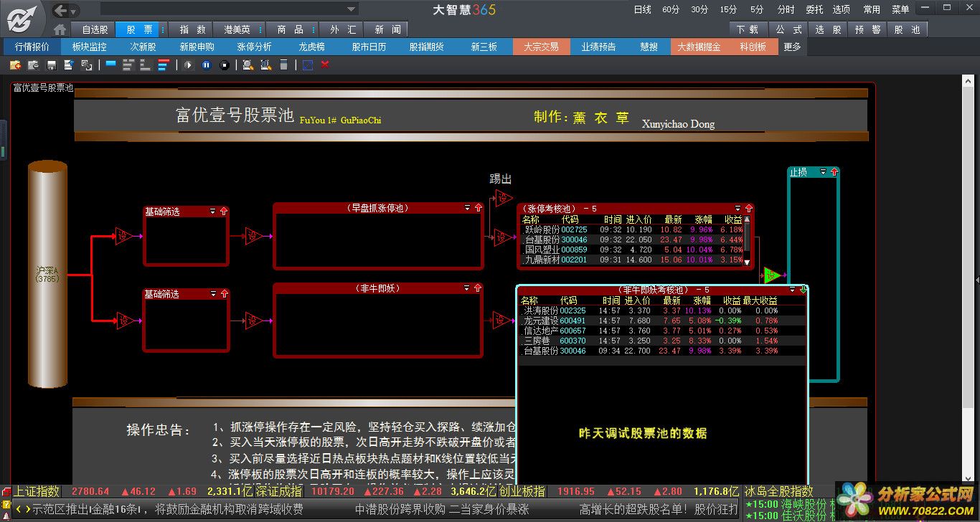980x522 pixels.
Task: Click the red X delete toolbar icon
Action: (325, 65)
